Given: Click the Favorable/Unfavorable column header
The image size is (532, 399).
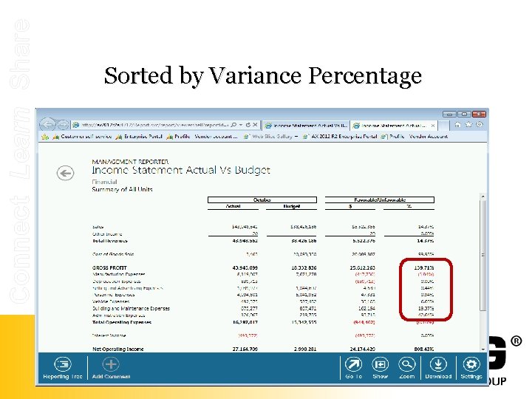Looking at the screenshot, I should 380,199.
